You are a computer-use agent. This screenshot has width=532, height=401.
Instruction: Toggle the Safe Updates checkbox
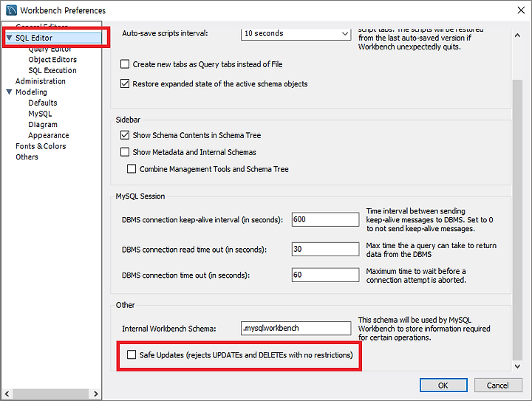(x=132, y=354)
